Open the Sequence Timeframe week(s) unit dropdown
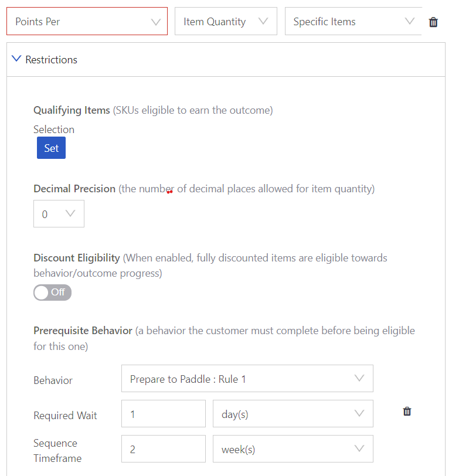 (293, 449)
